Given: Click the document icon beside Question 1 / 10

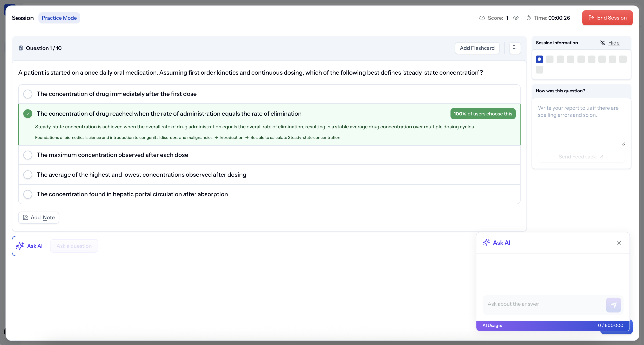Looking at the screenshot, I should point(21,48).
